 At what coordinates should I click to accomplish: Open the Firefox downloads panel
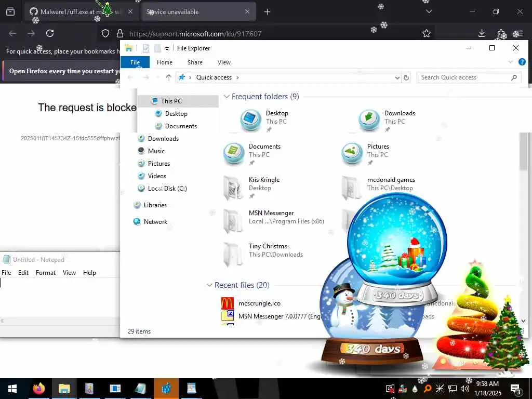(x=482, y=33)
